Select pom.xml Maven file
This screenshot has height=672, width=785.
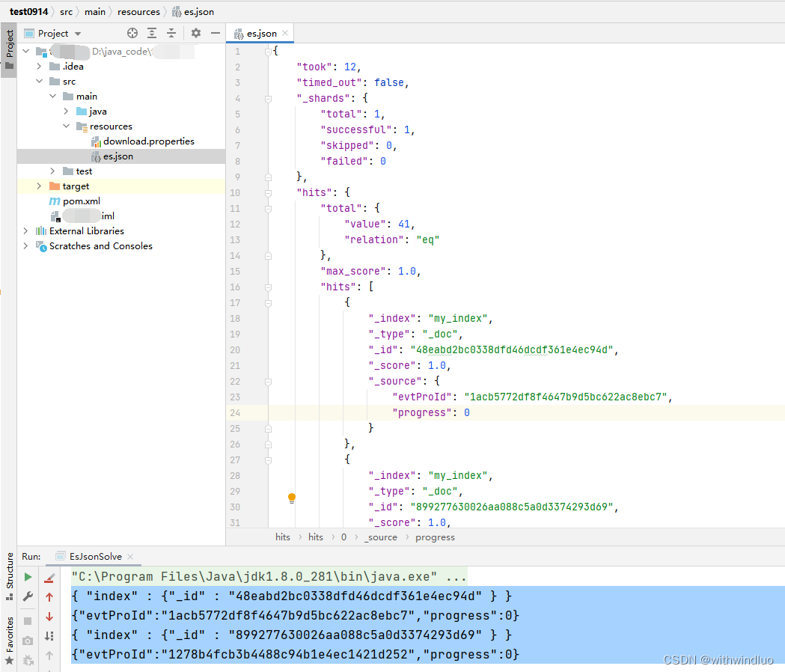[81, 201]
